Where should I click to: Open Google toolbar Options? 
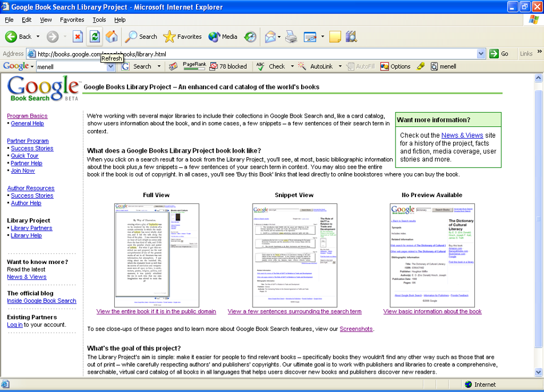coord(395,66)
